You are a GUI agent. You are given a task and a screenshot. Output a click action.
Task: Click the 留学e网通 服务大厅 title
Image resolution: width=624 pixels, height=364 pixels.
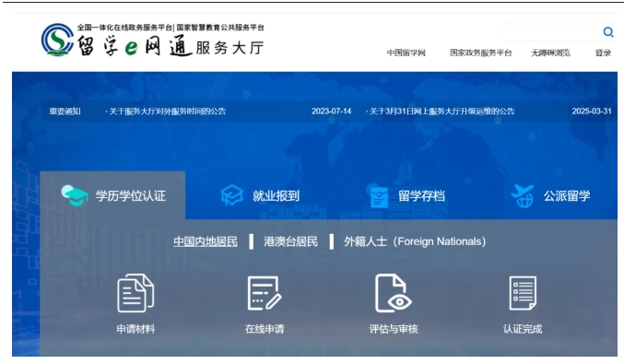tap(171, 46)
